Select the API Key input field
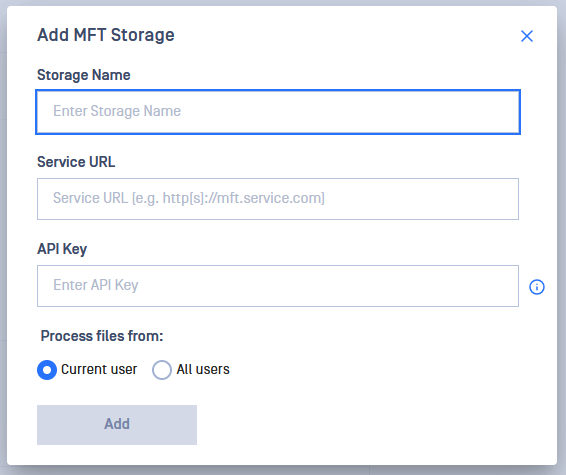Image resolution: width=566 pixels, height=475 pixels. click(278, 286)
